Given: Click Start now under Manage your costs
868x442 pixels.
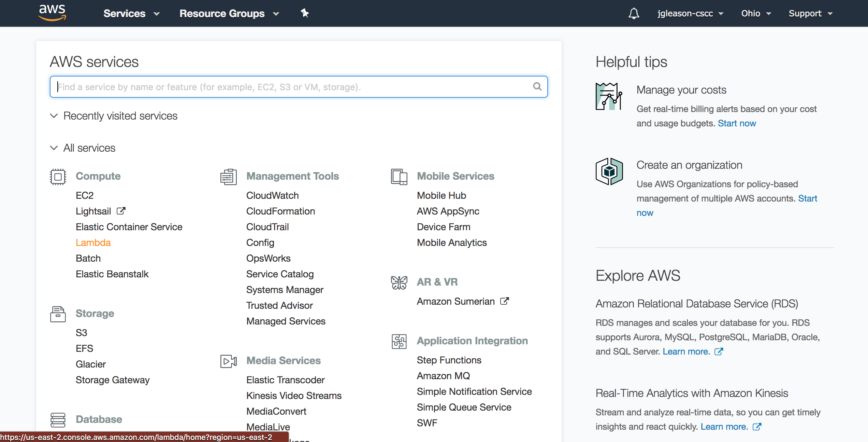Looking at the screenshot, I should coord(737,123).
